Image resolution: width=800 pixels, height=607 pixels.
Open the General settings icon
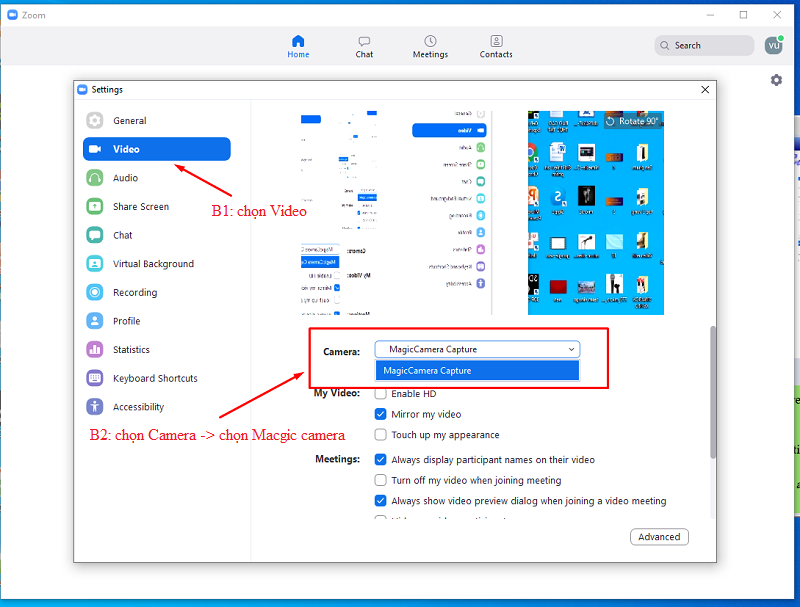coord(94,120)
